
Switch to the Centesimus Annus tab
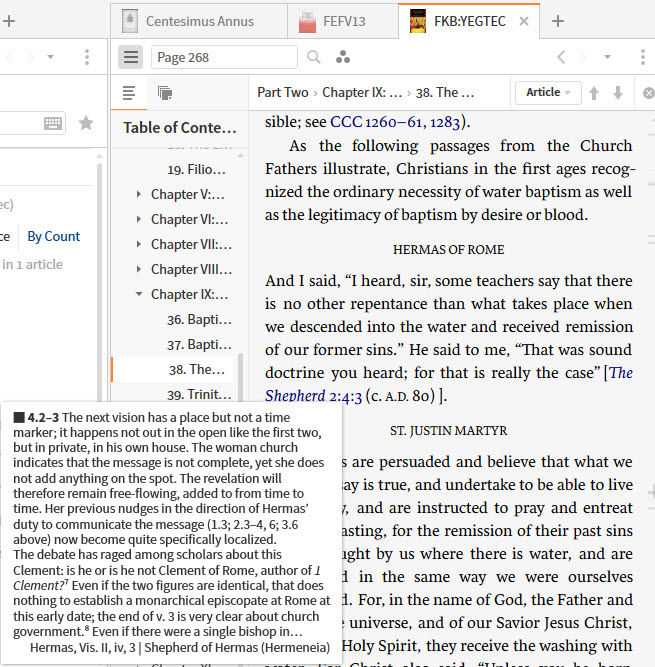(x=199, y=21)
